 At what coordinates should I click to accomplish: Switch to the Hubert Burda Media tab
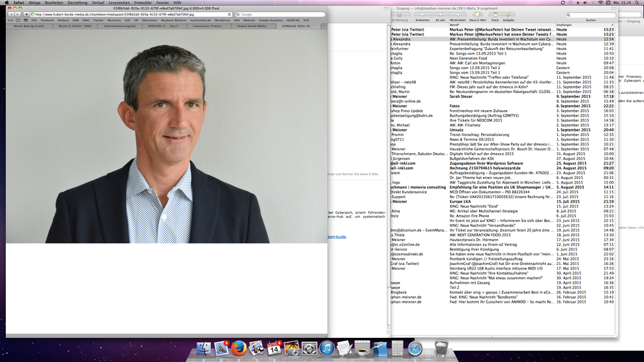(253, 26)
